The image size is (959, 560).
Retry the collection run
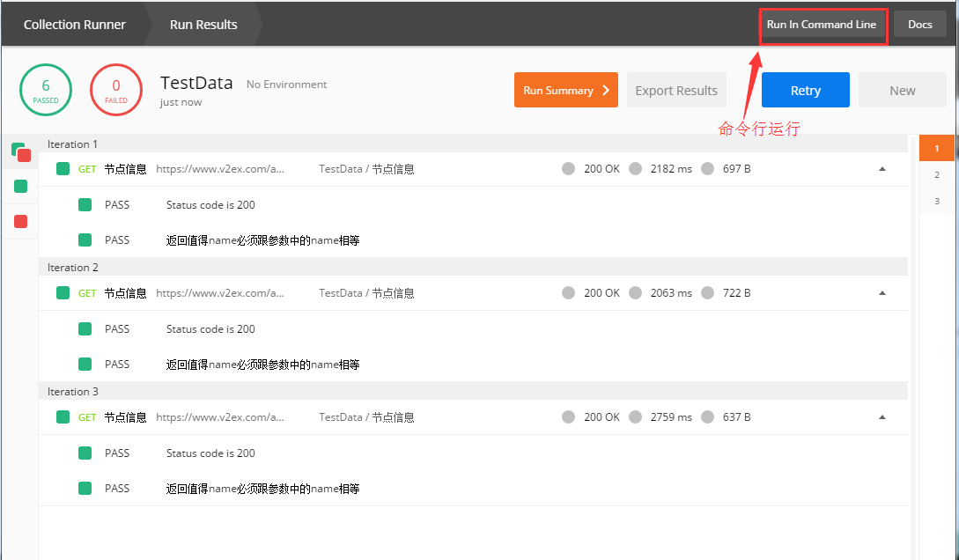tap(805, 90)
